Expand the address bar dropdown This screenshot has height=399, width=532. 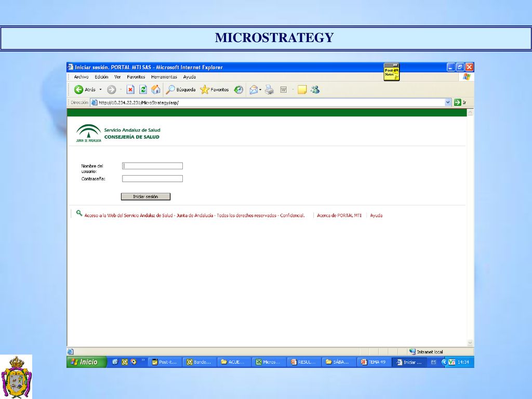pyautogui.click(x=448, y=102)
